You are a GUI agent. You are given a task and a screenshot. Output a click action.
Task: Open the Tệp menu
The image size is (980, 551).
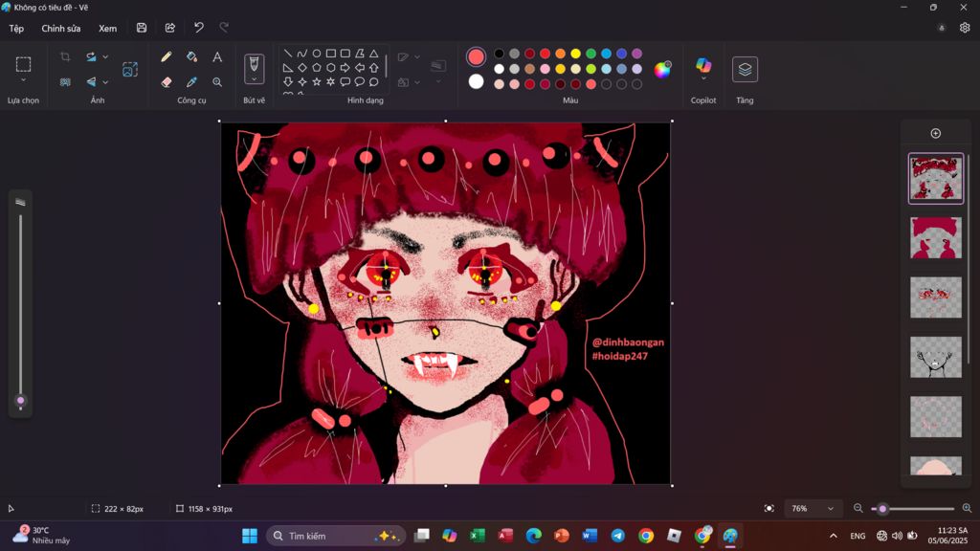(x=16, y=28)
